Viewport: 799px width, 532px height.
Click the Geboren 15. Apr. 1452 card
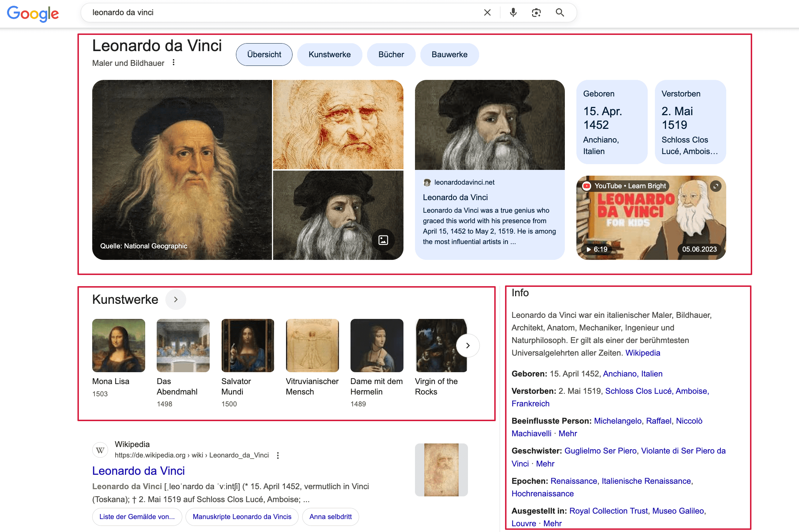click(x=612, y=122)
